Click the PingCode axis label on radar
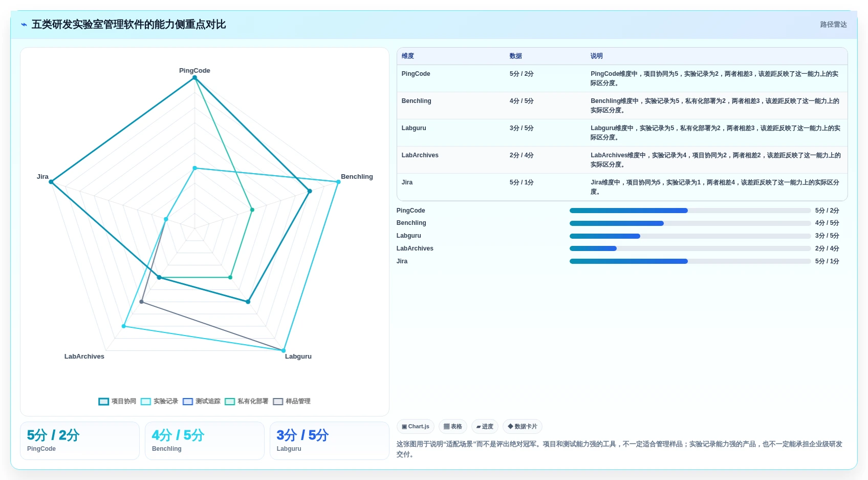This screenshot has height=480, width=868. [194, 71]
